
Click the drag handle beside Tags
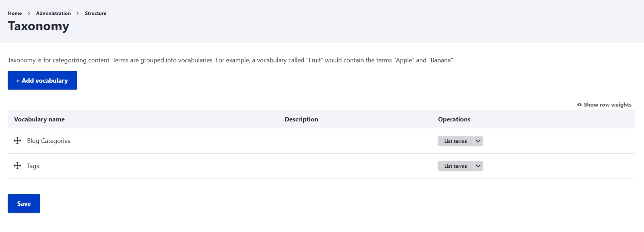17,166
